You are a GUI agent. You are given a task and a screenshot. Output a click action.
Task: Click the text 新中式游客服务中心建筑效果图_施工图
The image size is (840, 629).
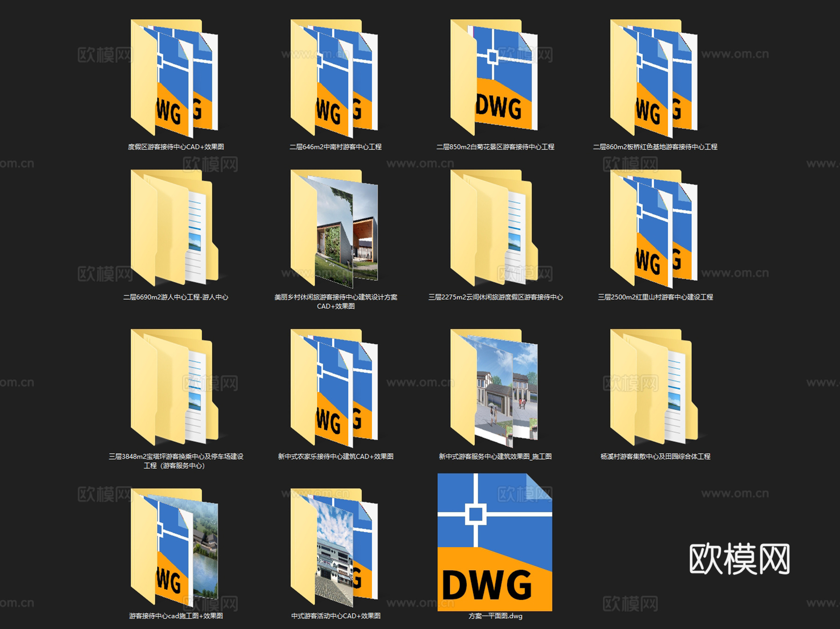[x=495, y=456]
